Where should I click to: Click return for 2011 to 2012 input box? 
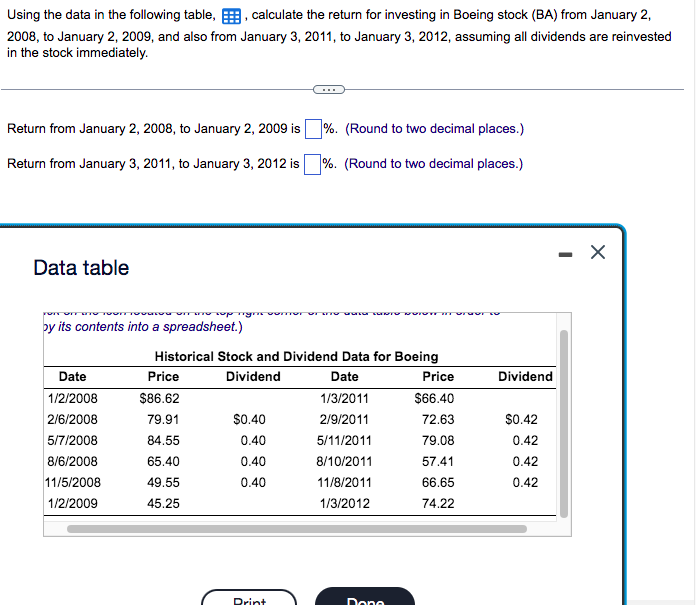coord(312,164)
